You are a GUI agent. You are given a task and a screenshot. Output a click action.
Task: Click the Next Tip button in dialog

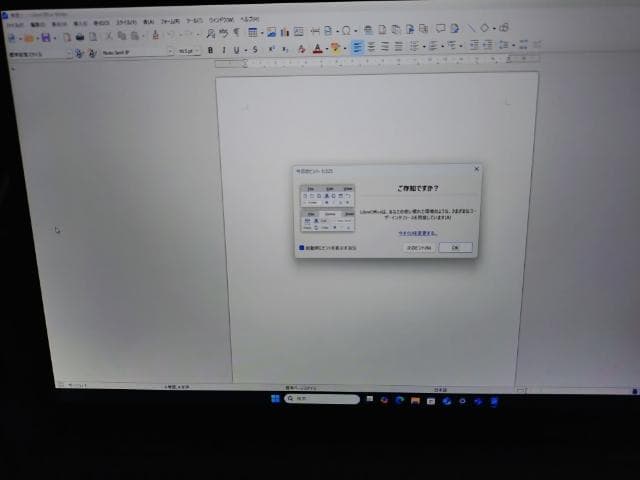pyautogui.click(x=419, y=248)
